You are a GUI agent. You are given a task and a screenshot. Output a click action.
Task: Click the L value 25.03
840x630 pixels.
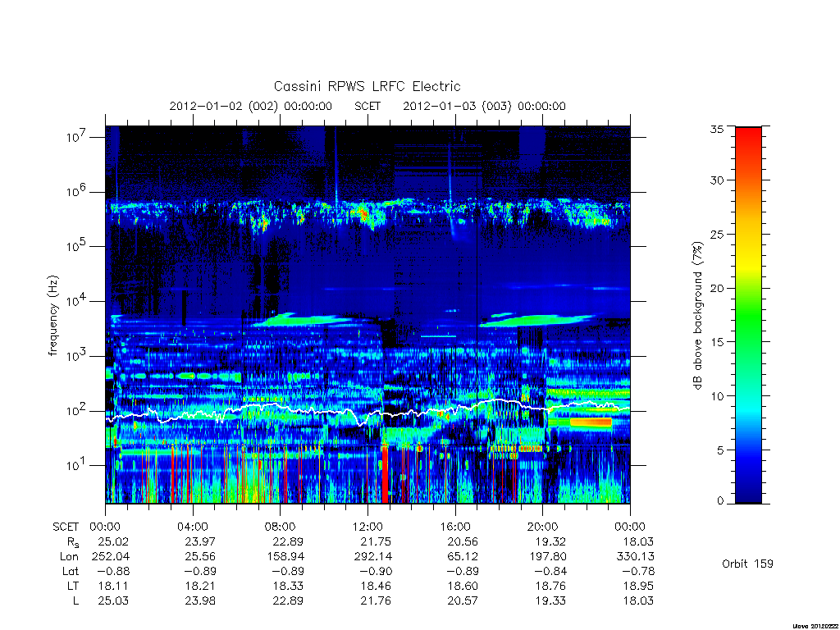[113, 601]
